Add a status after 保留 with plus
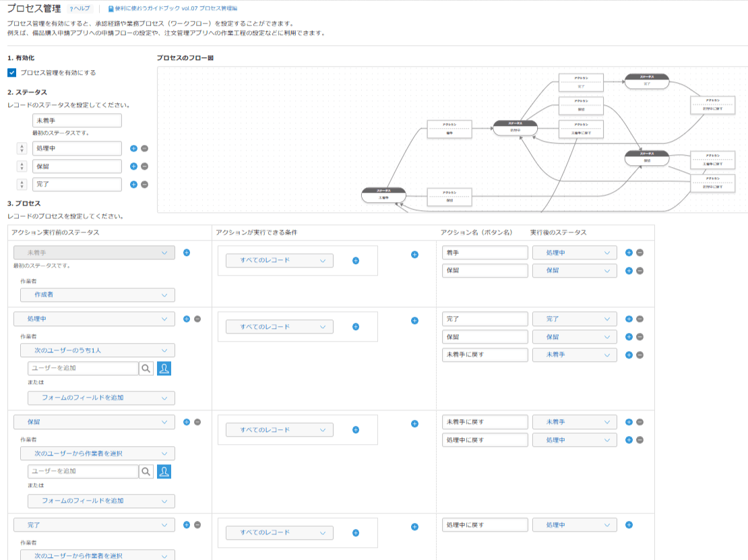748x560 pixels. click(x=133, y=166)
